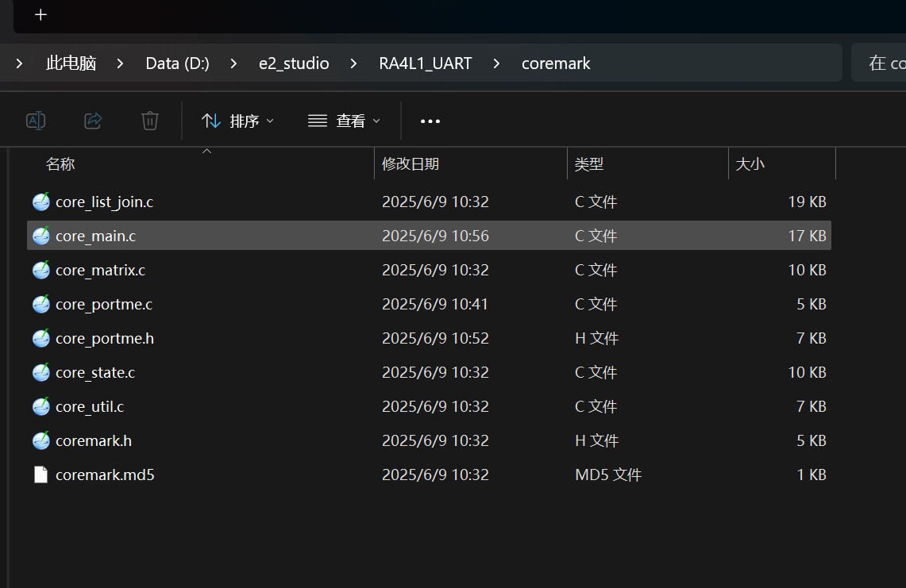Screen dimensions: 906x588
Task: Sort by the 大小 column header
Action: click(750, 164)
